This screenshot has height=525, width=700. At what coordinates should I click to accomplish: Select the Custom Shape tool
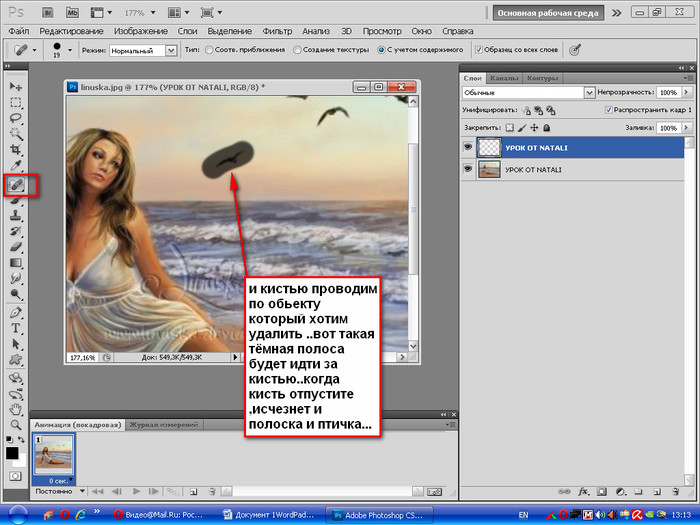pos(16,359)
